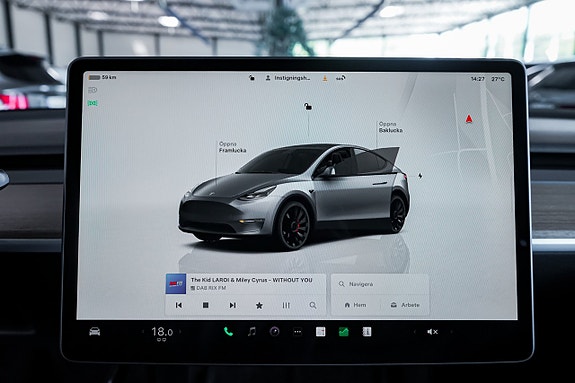Favorite the current station with star

(259, 305)
